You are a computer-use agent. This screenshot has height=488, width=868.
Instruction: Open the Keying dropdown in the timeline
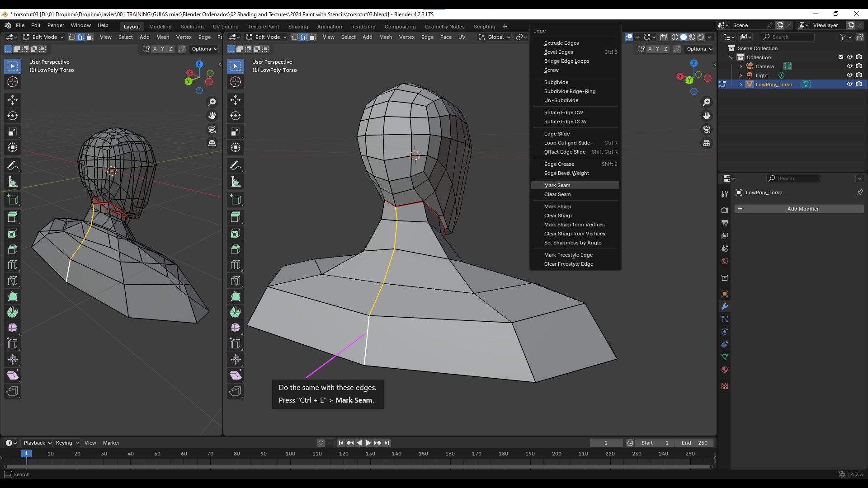coord(67,443)
